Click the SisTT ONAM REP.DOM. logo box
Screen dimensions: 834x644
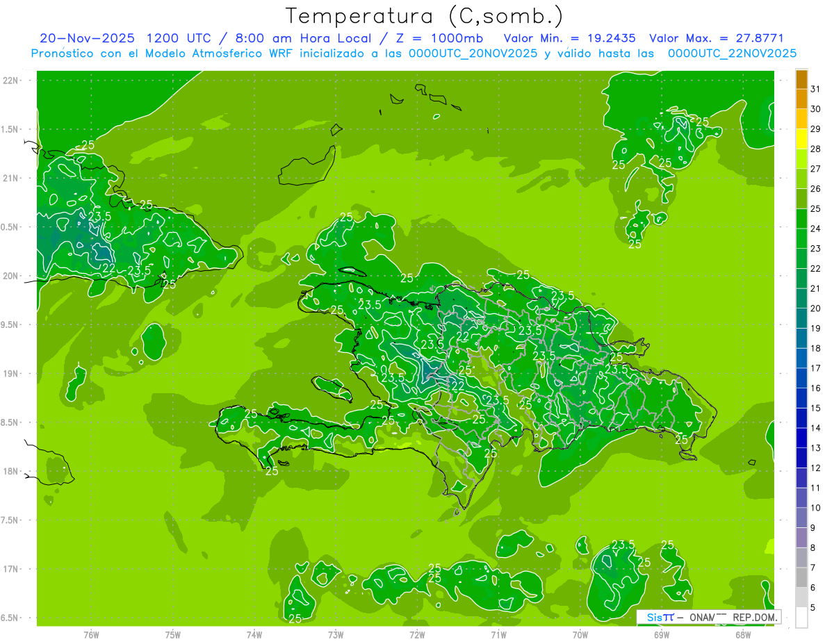click(708, 616)
